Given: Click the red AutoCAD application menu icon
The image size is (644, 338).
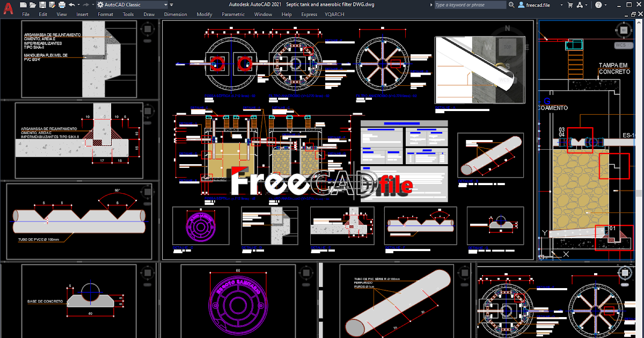Looking at the screenshot, I should pyautogui.click(x=8, y=8).
